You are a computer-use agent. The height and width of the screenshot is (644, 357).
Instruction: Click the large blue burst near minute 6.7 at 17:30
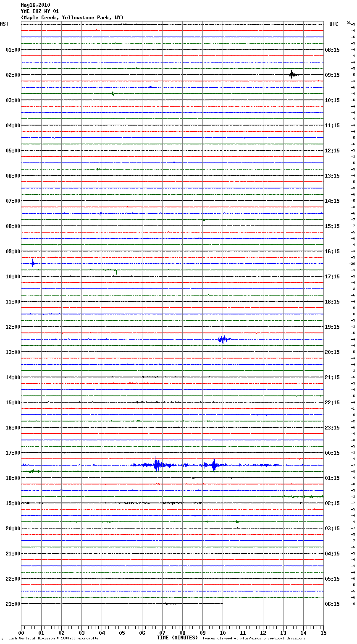coord(157,465)
